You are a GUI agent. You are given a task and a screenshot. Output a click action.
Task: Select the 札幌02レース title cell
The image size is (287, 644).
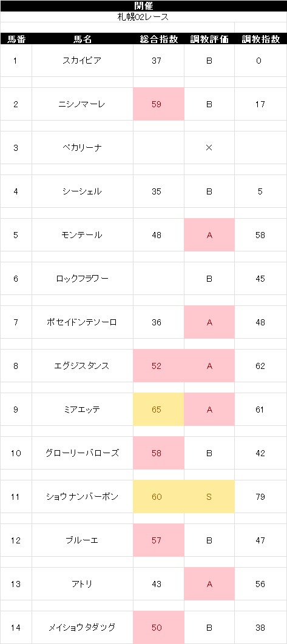pos(143,17)
